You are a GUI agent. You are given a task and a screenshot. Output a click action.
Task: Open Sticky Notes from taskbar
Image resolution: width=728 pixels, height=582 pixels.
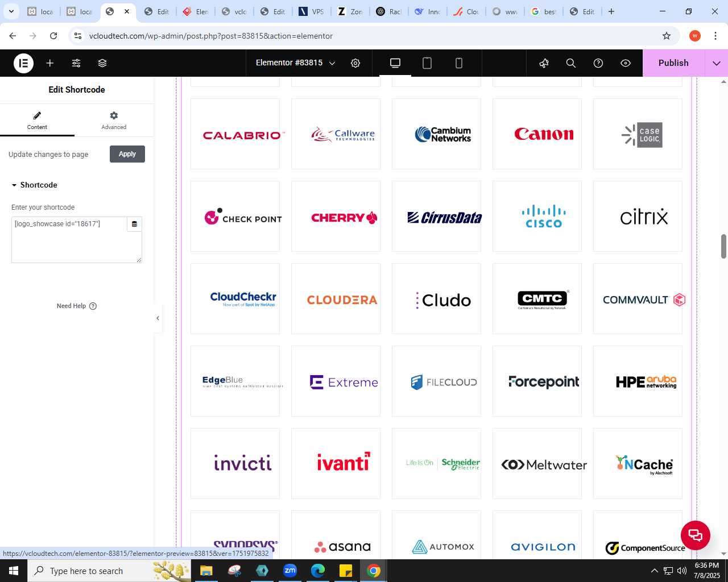pos(346,571)
